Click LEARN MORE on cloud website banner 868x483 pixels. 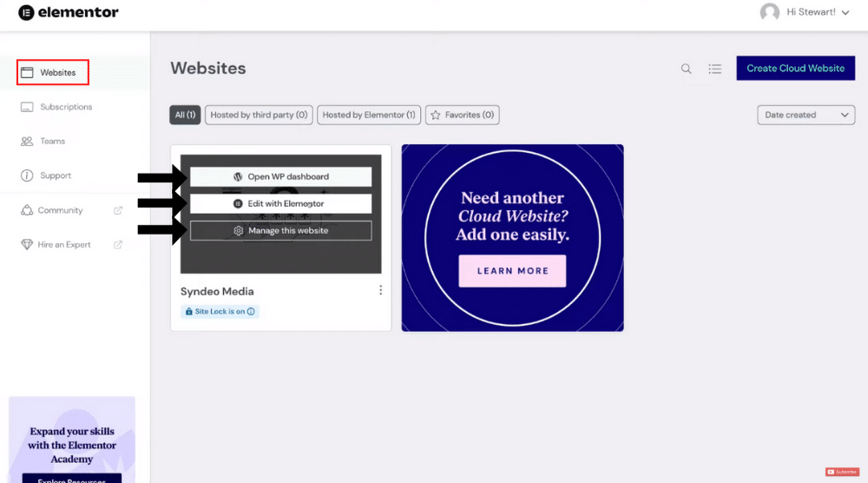coord(512,271)
